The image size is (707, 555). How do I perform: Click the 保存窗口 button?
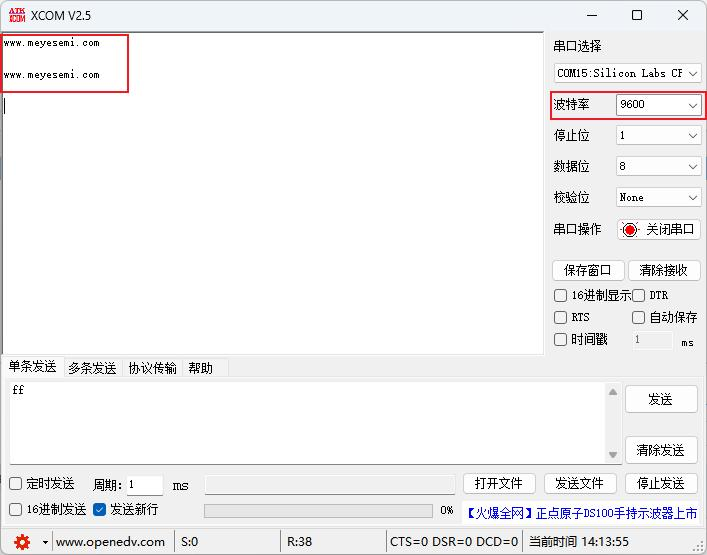click(588, 270)
